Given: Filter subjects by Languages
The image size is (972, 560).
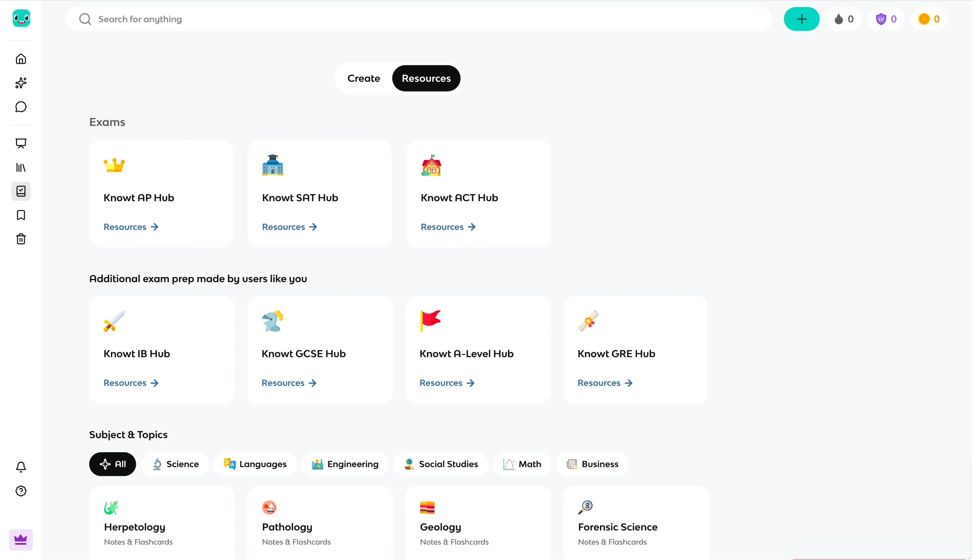Looking at the screenshot, I should (255, 464).
